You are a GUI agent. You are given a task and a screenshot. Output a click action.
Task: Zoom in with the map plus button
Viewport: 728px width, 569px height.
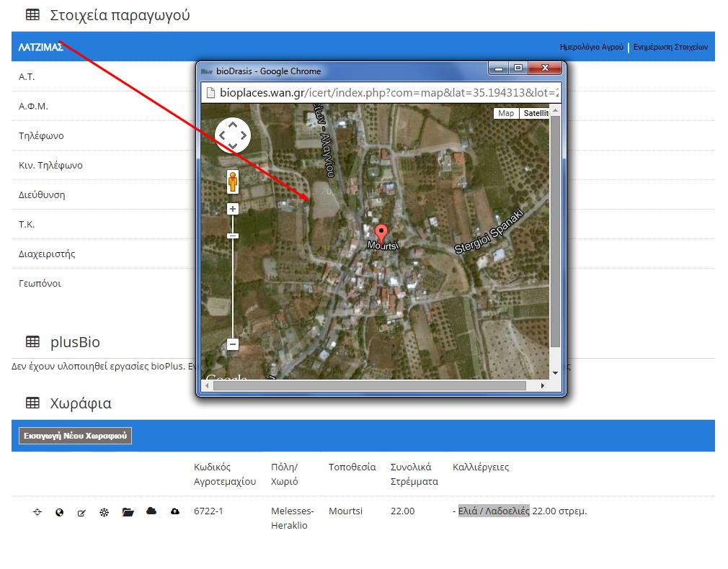pos(233,209)
